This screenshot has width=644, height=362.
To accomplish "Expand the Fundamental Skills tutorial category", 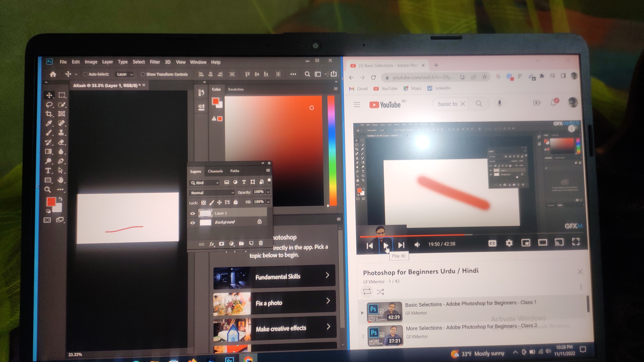I will tap(274, 277).
